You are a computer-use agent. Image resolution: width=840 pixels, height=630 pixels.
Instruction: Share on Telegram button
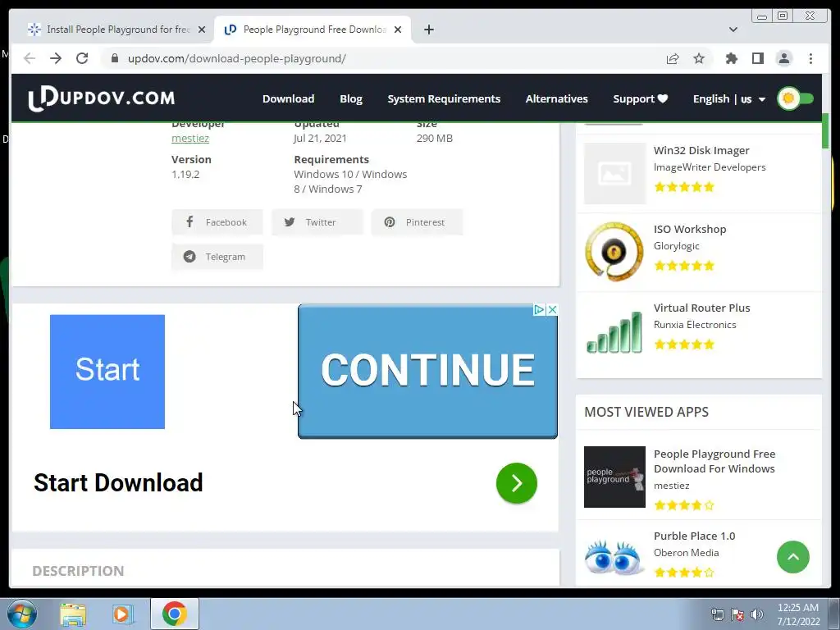pos(217,257)
